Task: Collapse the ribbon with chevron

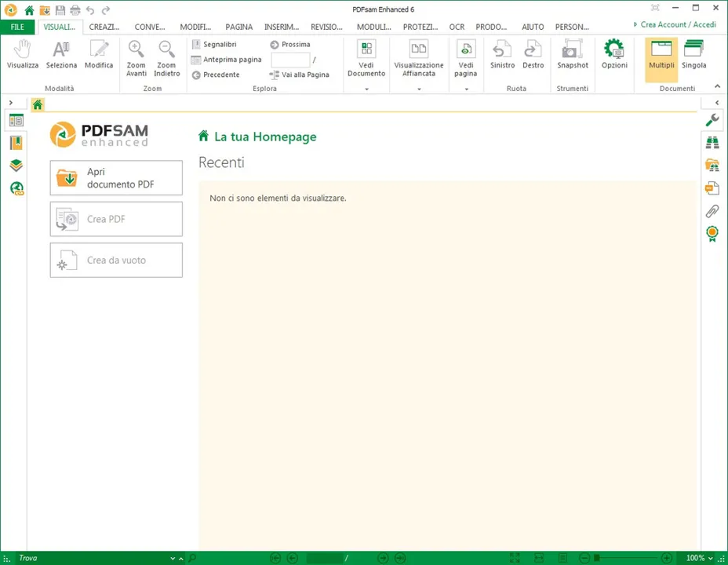Action: (717, 86)
